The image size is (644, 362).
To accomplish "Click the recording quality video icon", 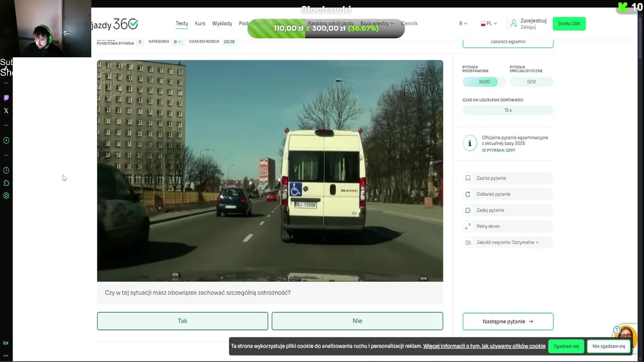I will tap(468, 242).
